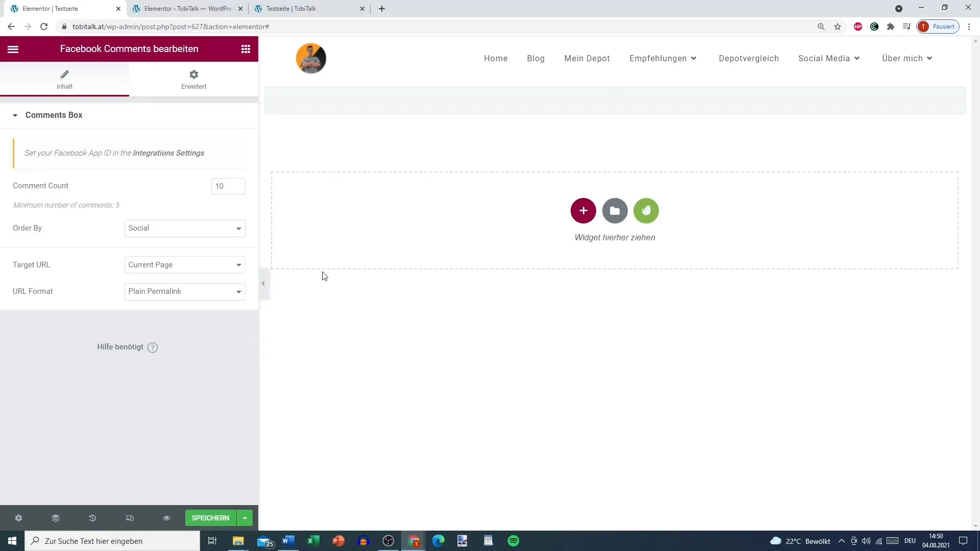
Task: Show hidden system tray icons
Action: [842, 541]
